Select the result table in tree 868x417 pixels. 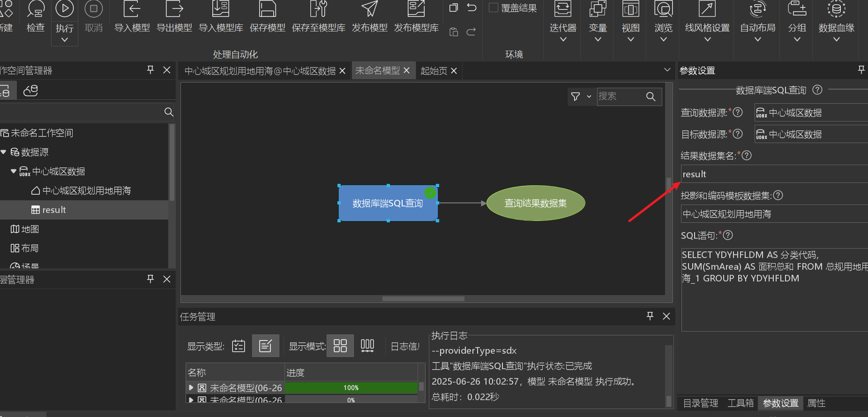click(x=54, y=210)
